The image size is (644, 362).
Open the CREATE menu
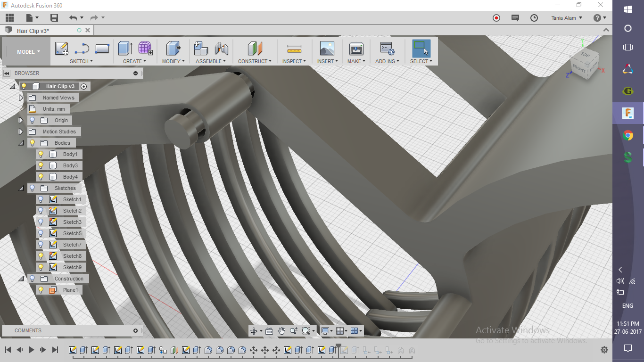(135, 61)
